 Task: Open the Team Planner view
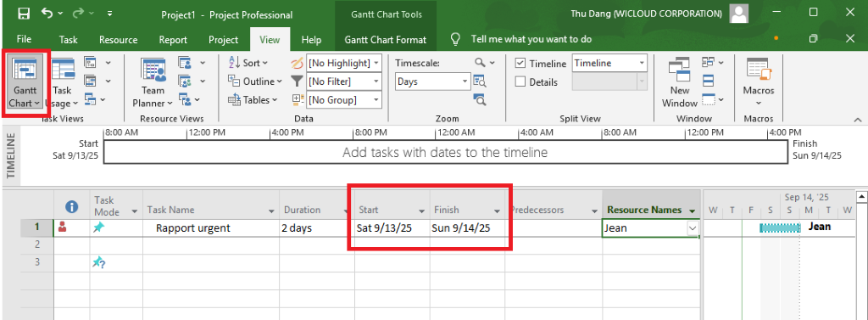(x=153, y=82)
